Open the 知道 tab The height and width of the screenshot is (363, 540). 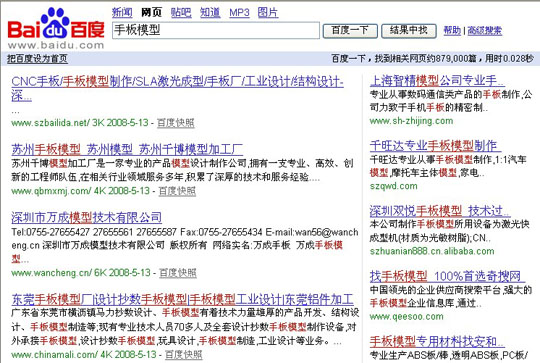click(210, 13)
